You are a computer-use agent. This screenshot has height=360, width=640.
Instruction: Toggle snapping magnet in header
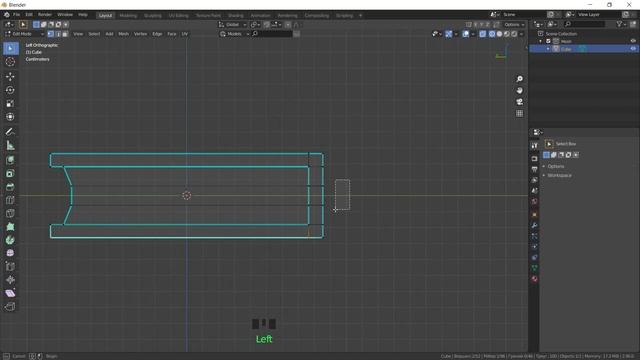pos(267,24)
